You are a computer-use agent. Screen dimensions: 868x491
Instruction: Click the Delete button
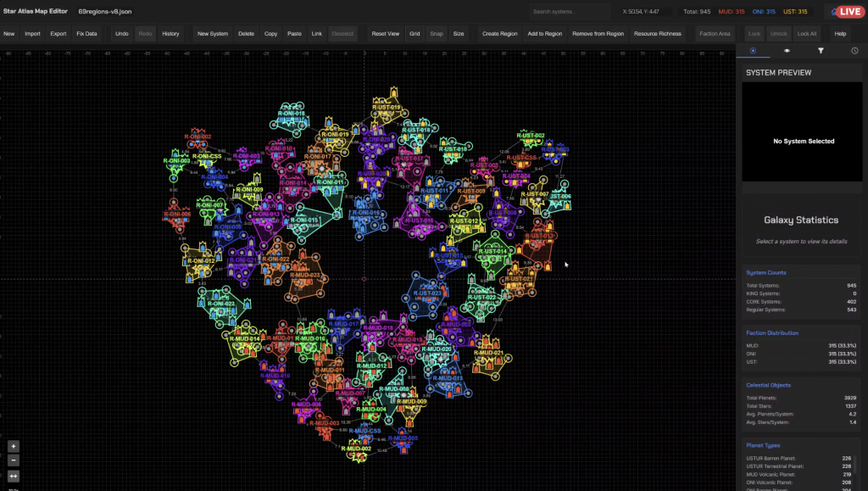point(247,34)
